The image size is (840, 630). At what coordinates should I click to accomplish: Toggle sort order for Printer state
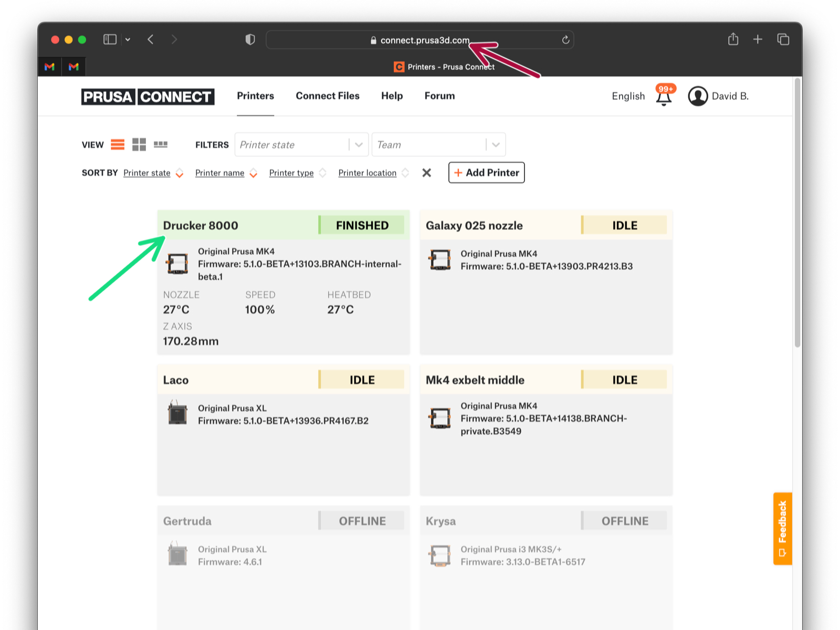[x=180, y=173]
